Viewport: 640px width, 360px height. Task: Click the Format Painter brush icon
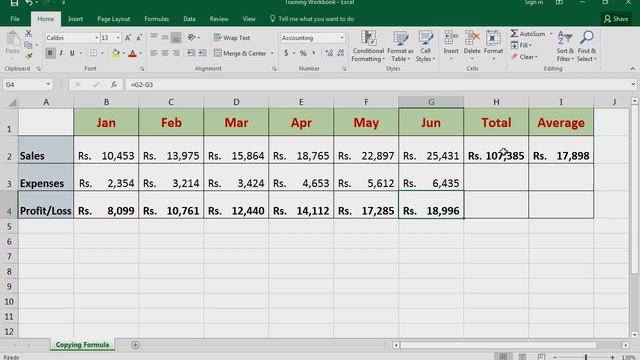coord(28,55)
